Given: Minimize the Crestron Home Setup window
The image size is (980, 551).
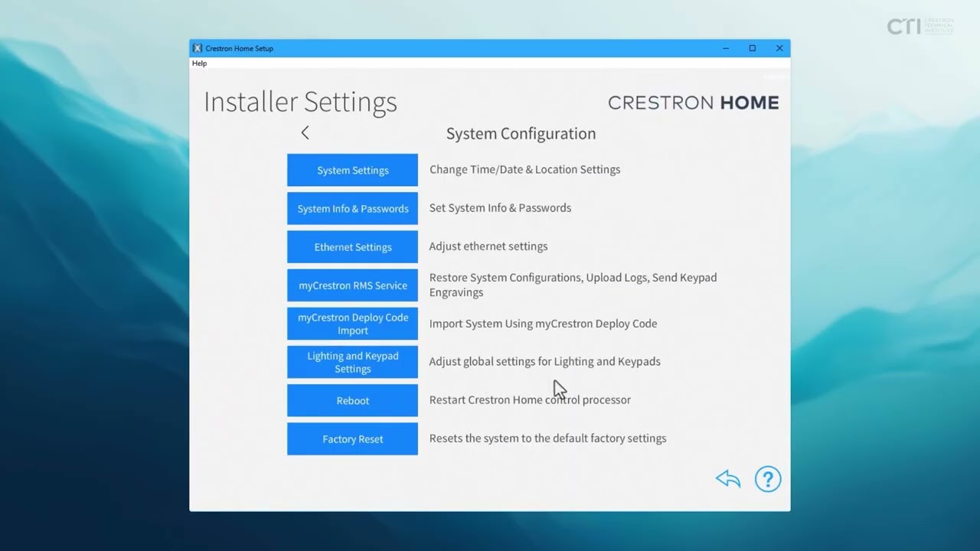Looking at the screenshot, I should pyautogui.click(x=726, y=48).
